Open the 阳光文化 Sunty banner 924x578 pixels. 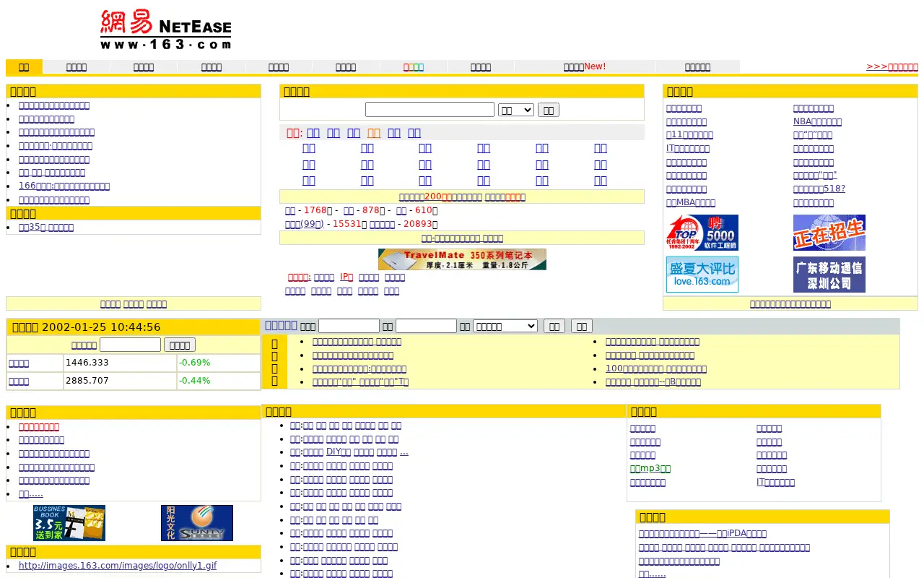[x=197, y=523]
